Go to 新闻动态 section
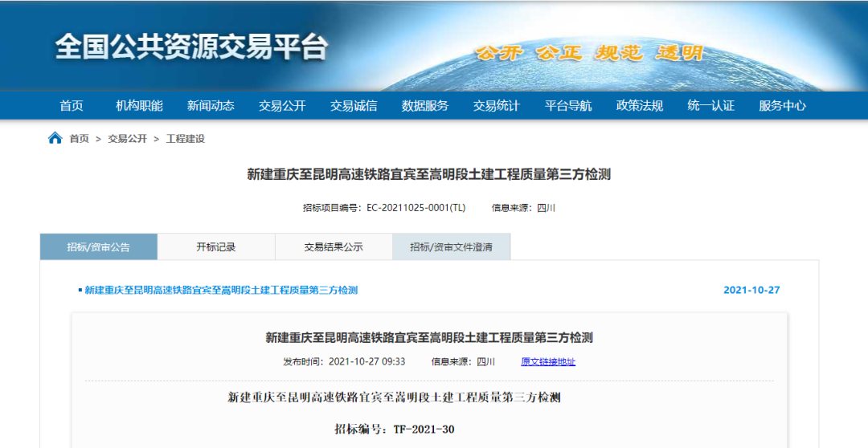868x448 pixels. pyautogui.click(x=211, y=106)
